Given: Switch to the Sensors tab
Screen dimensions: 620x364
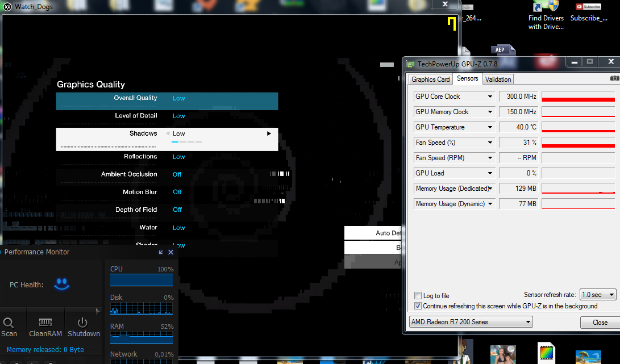Looking at the screenshot, I should (467, 78).
